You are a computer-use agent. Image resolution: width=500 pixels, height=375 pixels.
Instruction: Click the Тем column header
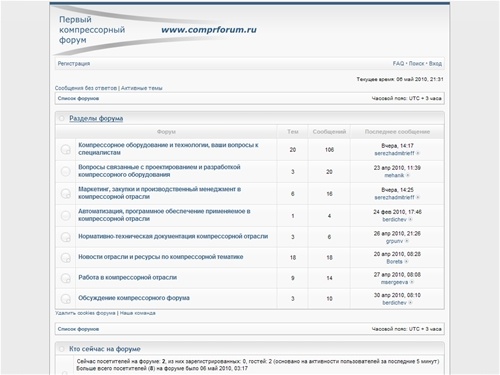click(293, 132)
